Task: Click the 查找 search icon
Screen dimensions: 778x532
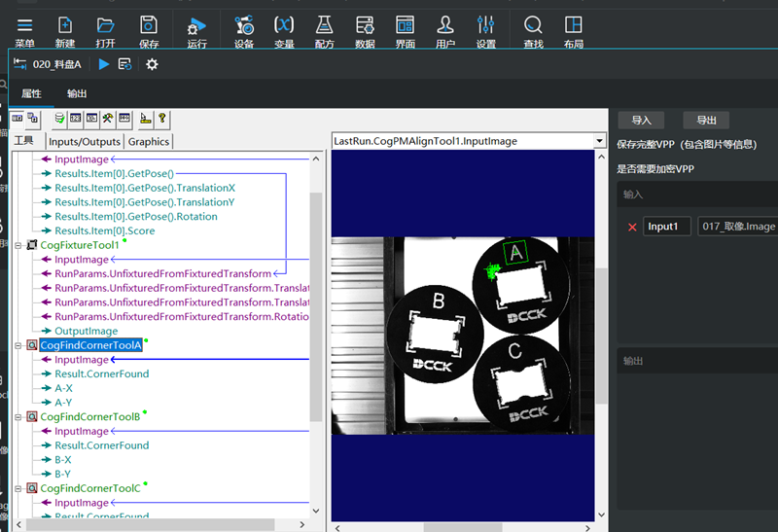Action: click(533, 31)
